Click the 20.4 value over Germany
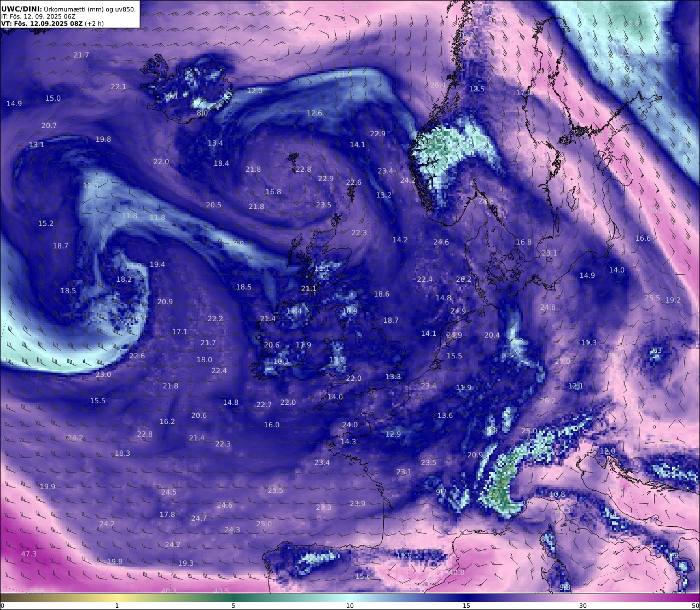This screenshot has width=700, height=610. 492,335
